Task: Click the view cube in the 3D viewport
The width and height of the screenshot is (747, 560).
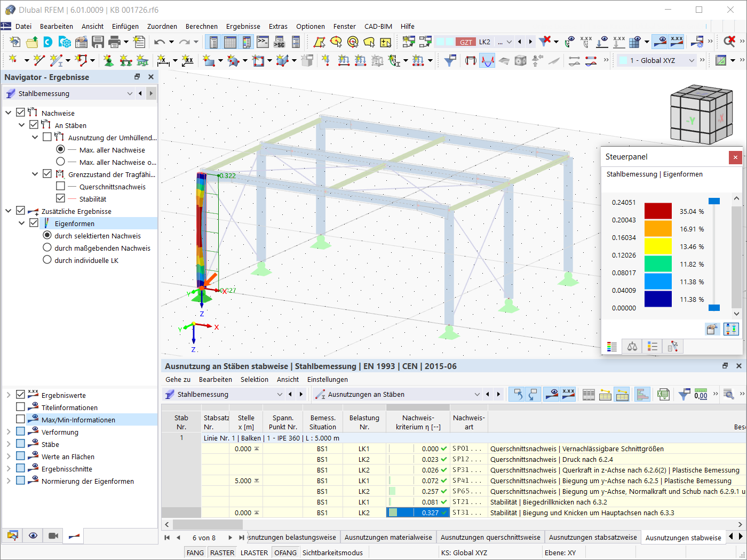Action: point(702,114)
